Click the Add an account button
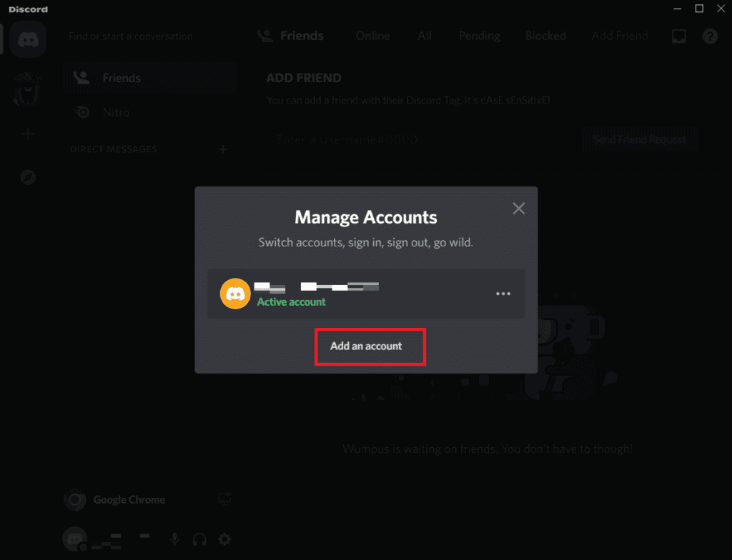This screenshot has height=560, width=732. point(366,346)
